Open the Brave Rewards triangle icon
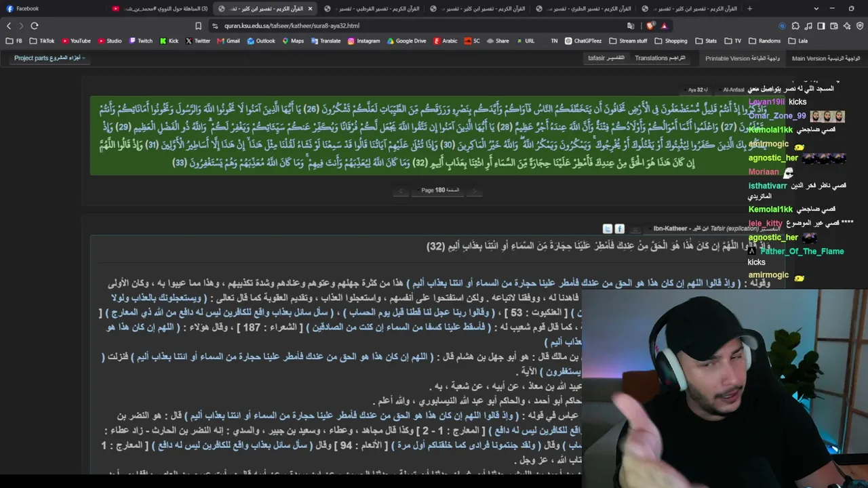Viewport: 868px width, 488px height. point(664,26)
